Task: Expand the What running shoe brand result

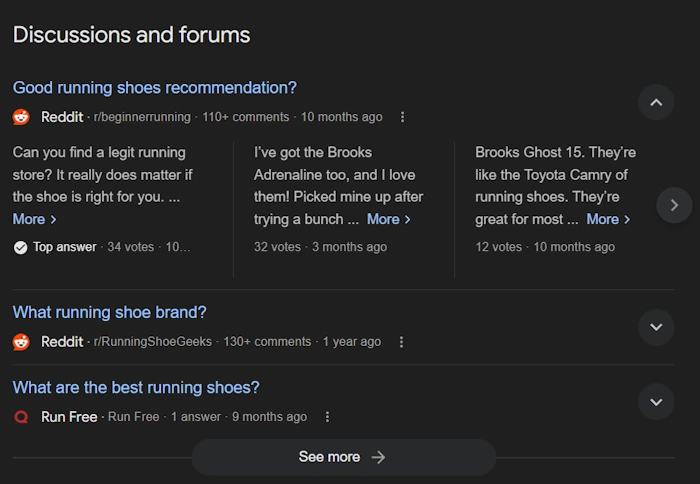Action: [656, 327]
